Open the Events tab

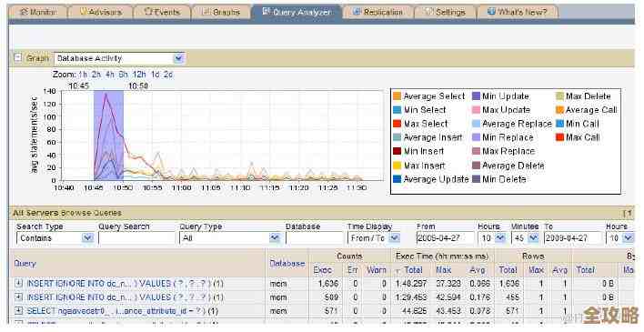(x=163, y=13)
